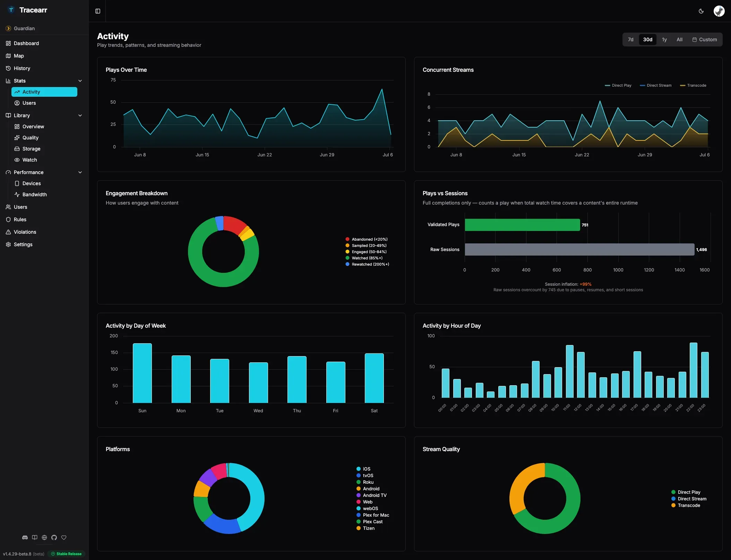Click the Quality sparkle icon

17,138
